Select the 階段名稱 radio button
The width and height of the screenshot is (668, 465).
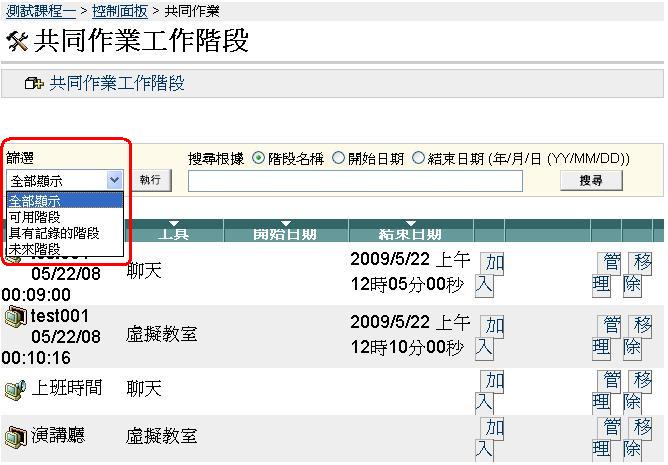click(x=259, y=158)
